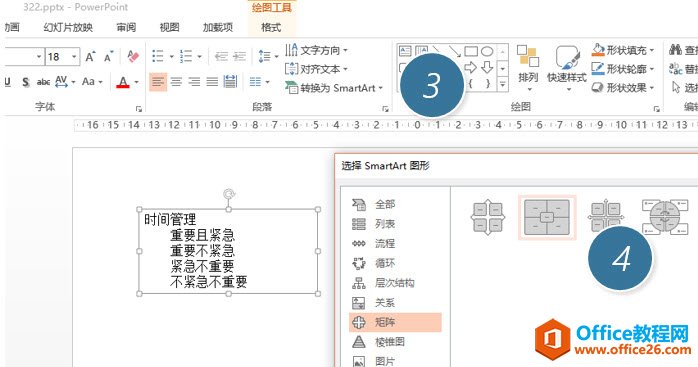Viewport: 698px width, 367px height.
Task: Select the oval shape in gallery
Action: (487, 51)
